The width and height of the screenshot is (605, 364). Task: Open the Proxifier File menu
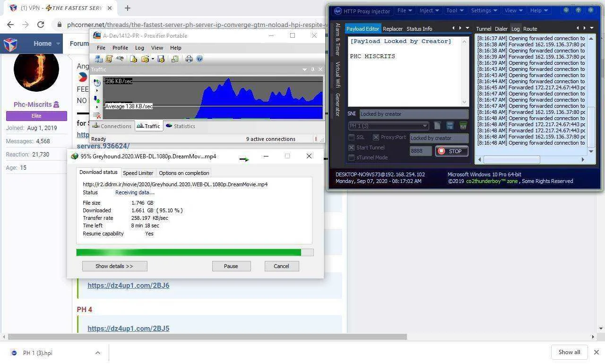click(101, 48)
